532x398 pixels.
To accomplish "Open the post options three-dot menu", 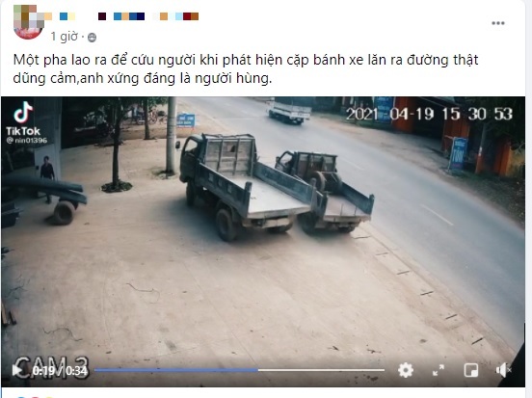I will tap(497, 23).
